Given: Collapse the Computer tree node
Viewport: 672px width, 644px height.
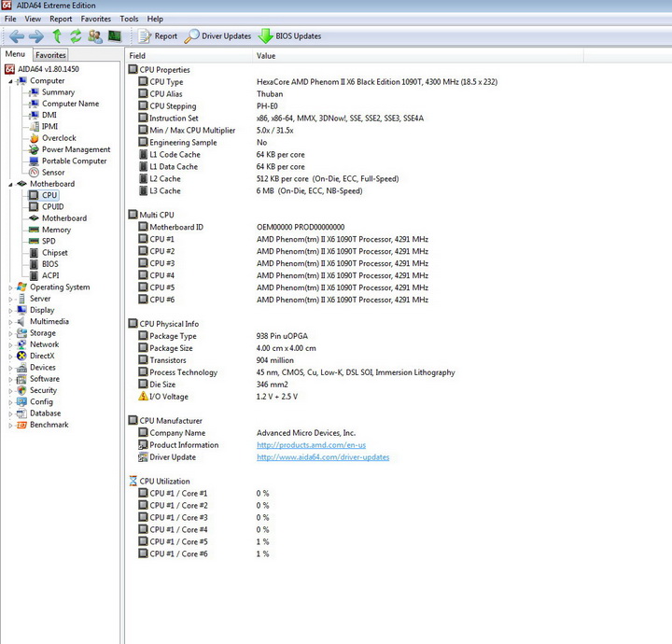Looking at the screenshot, I should [x=10, y=81].
